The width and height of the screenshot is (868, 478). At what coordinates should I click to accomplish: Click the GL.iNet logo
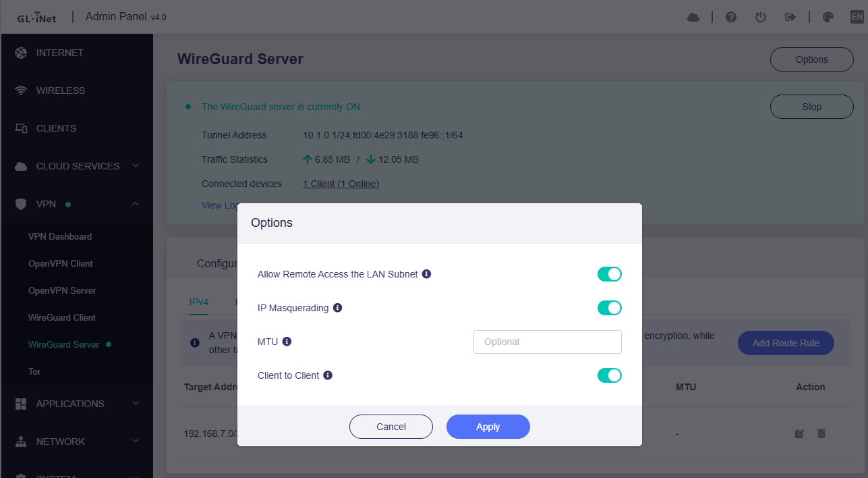tap(36, 18)
